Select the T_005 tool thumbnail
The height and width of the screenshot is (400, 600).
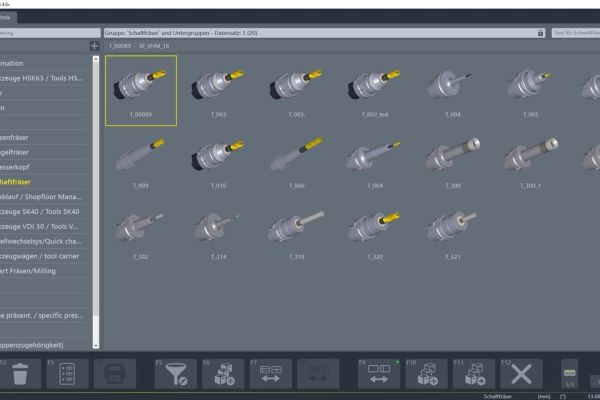coord(531,90)
